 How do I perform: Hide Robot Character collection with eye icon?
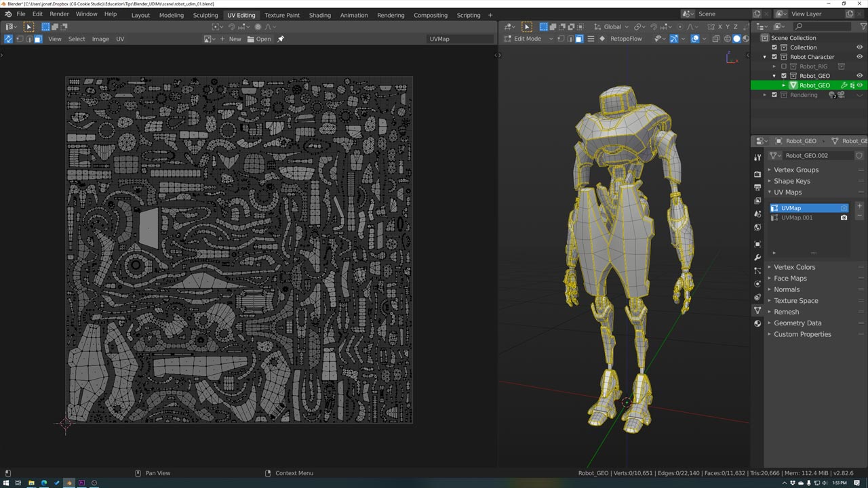[859, 57]
